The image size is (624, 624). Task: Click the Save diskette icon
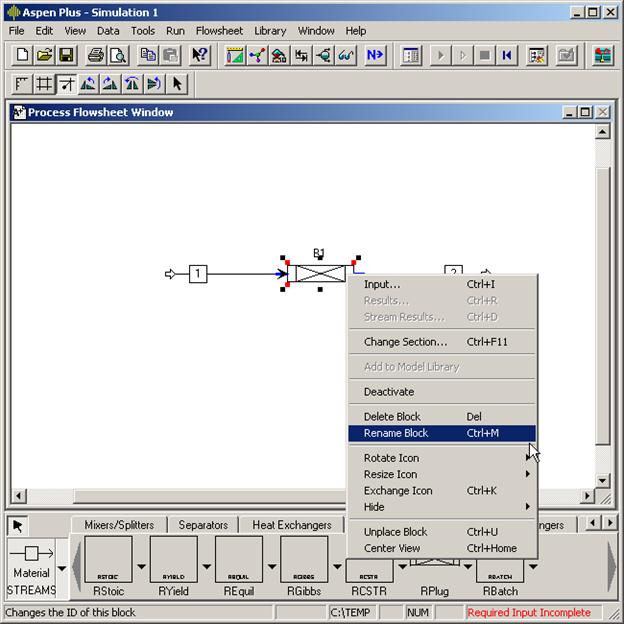pyautogui.click(x=68, y=56)
